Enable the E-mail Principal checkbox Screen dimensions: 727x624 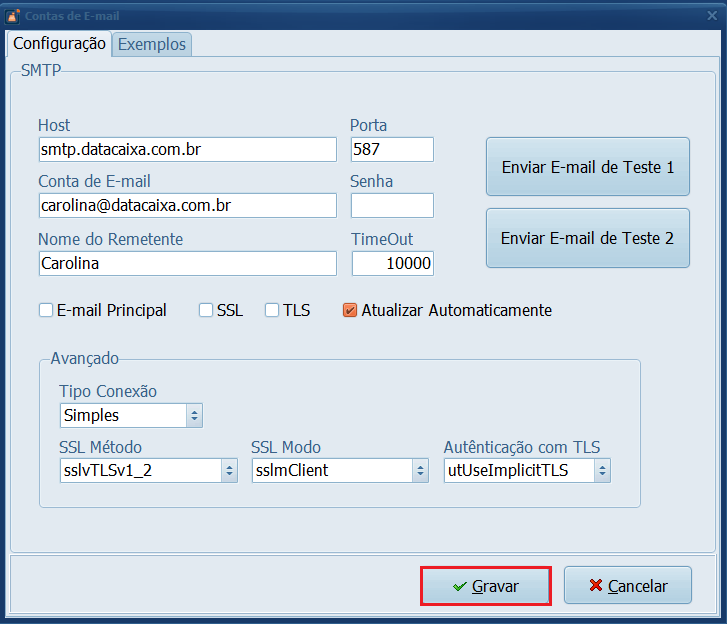(x=46, y=311)
